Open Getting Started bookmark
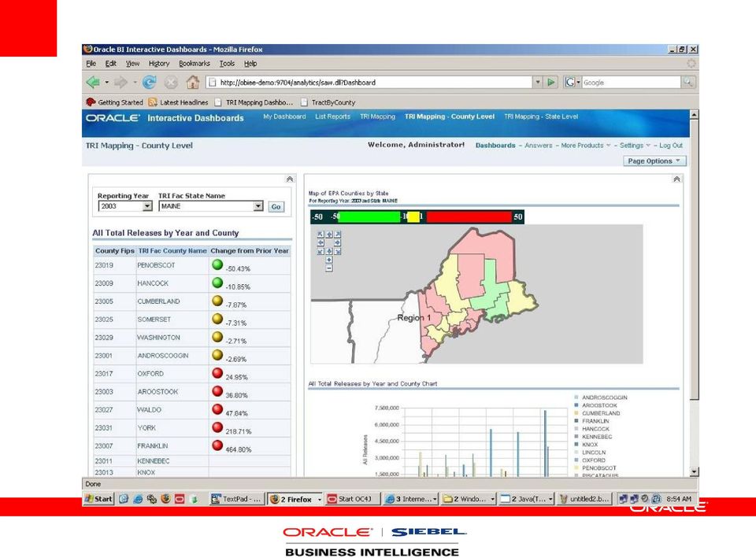The image size is (756, 558). coord(115,102)
